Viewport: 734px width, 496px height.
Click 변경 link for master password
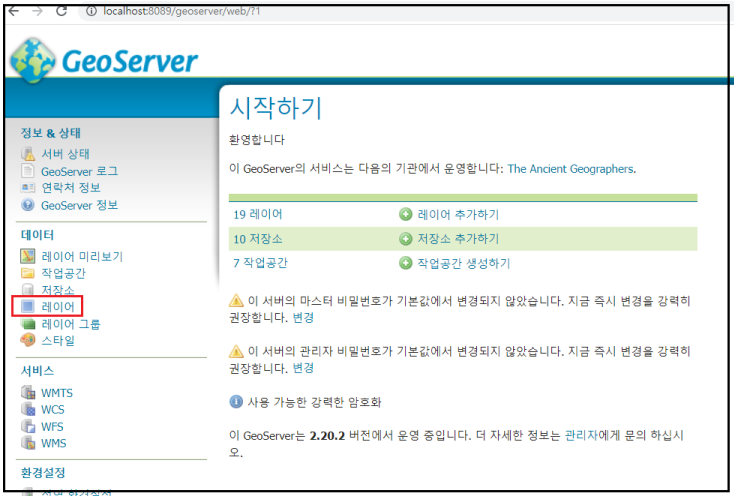click(x=303, y=318)
